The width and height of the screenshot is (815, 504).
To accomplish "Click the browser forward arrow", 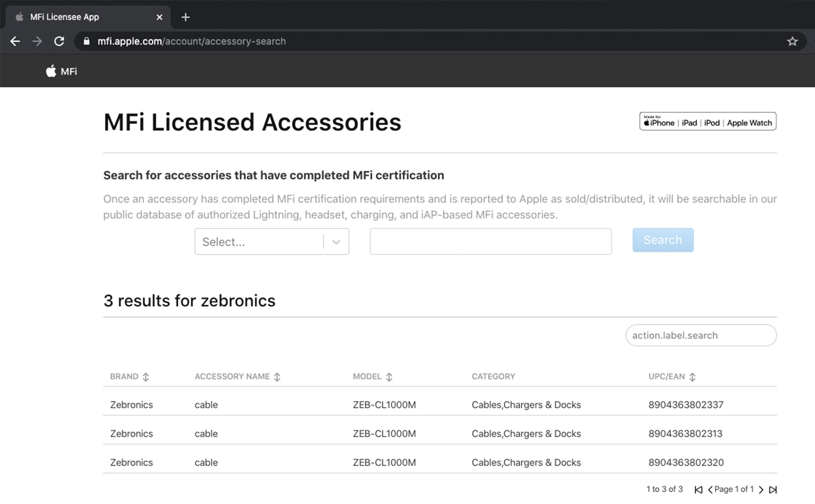I will point(37,41).
